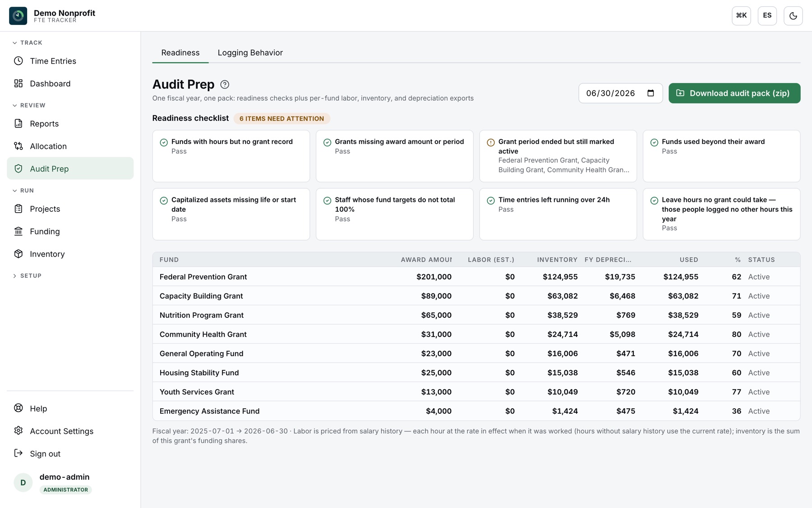812x508 pixels.
Task: Click the Federal Prevention Grant fund name
Action: (203, 277)
